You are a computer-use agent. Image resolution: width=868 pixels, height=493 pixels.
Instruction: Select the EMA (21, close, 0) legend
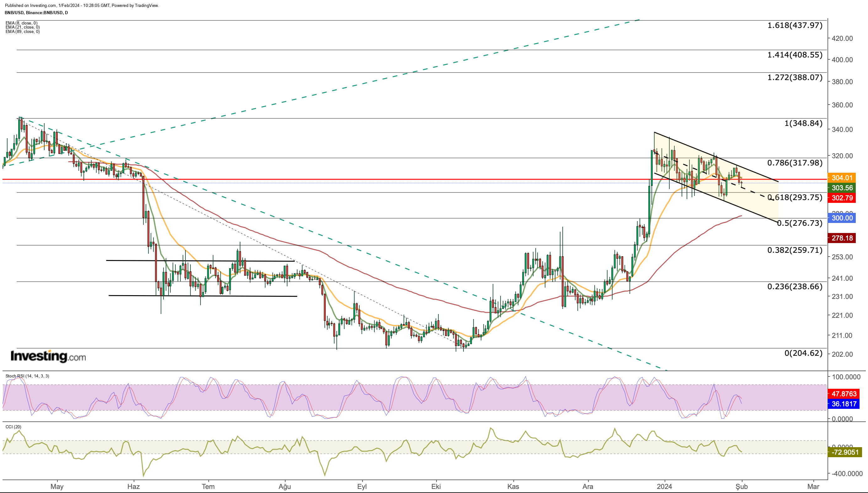22,27
